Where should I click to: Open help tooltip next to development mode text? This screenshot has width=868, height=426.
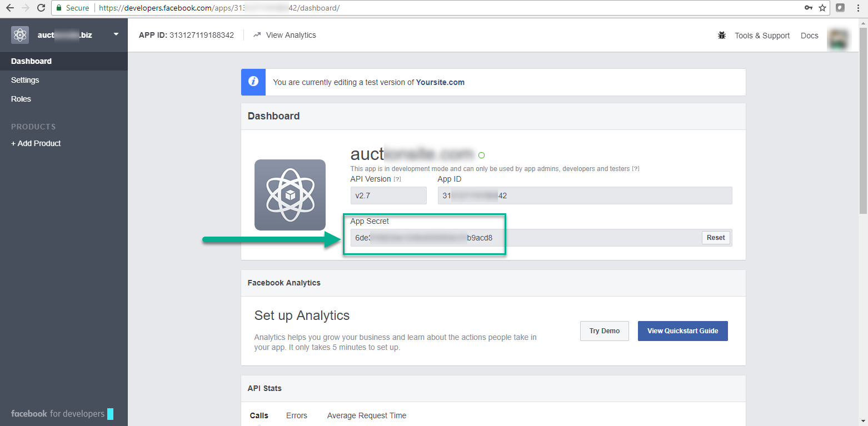(636, 169)
